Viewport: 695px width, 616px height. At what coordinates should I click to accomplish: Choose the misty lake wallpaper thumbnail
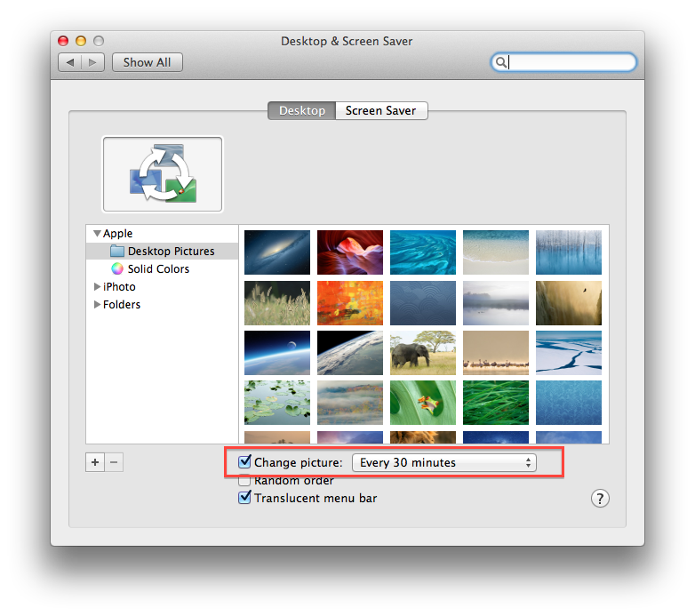tap(496, 303)
